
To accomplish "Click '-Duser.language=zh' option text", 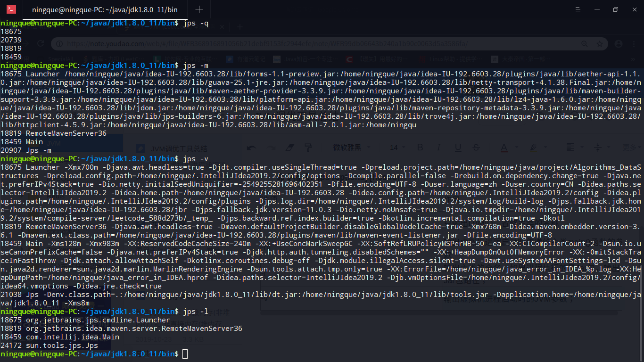I will pyautogui.click(x=458, y=184).
